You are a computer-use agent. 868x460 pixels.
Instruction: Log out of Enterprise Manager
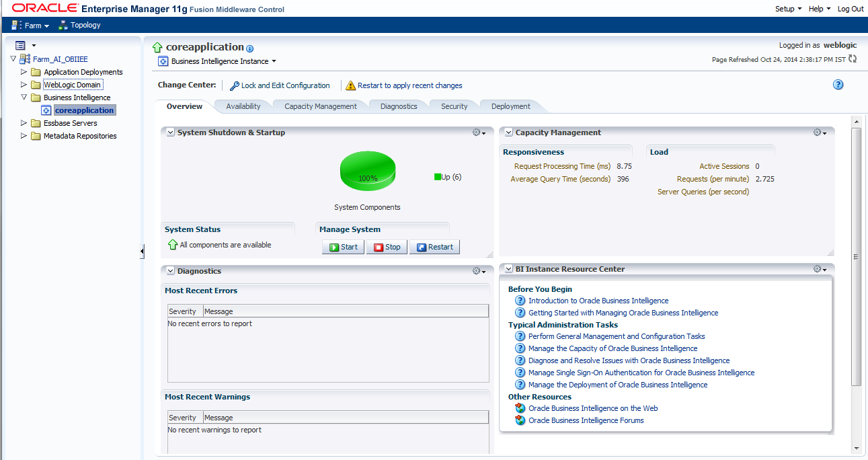click(851, 9)
